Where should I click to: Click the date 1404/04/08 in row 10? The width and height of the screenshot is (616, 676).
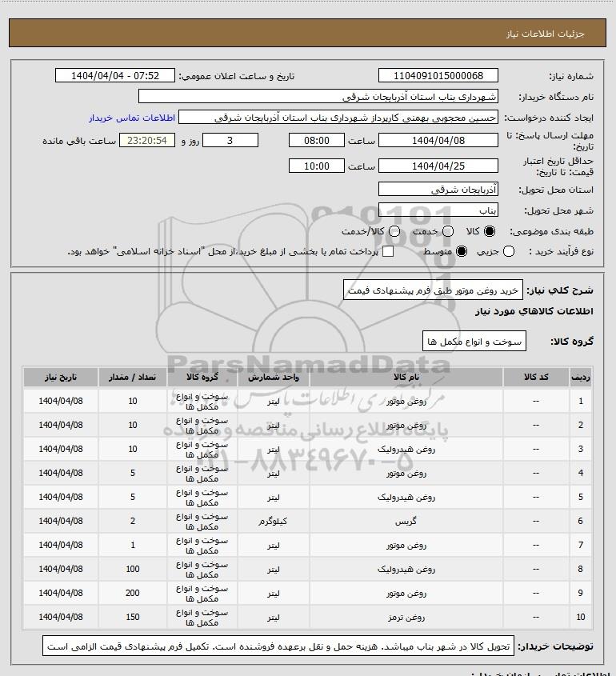[61, 618]
